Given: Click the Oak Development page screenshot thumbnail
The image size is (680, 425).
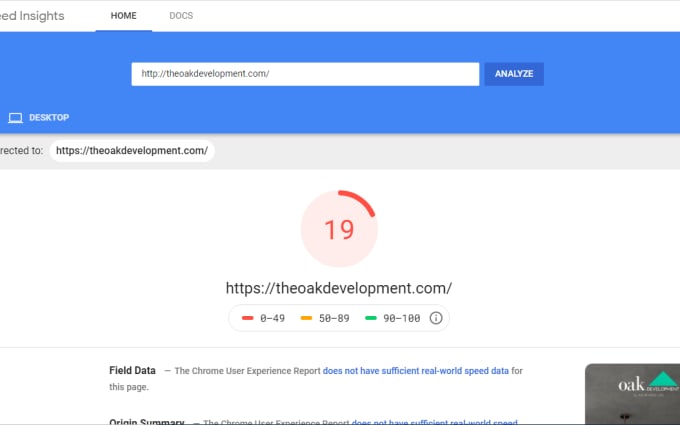Looking at the screenshot, I should tap(632, 394).
